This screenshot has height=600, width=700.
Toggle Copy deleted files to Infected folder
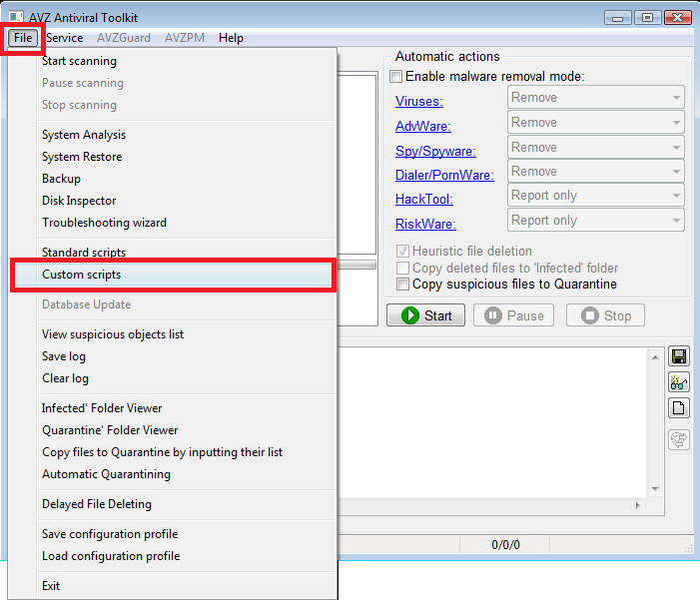(x=402, y=268)
